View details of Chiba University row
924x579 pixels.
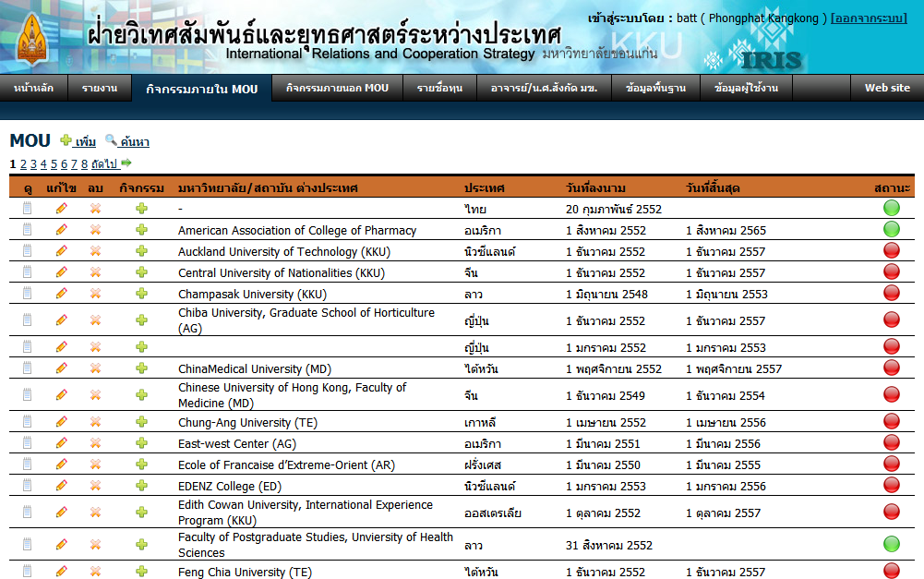click(27, 320)
